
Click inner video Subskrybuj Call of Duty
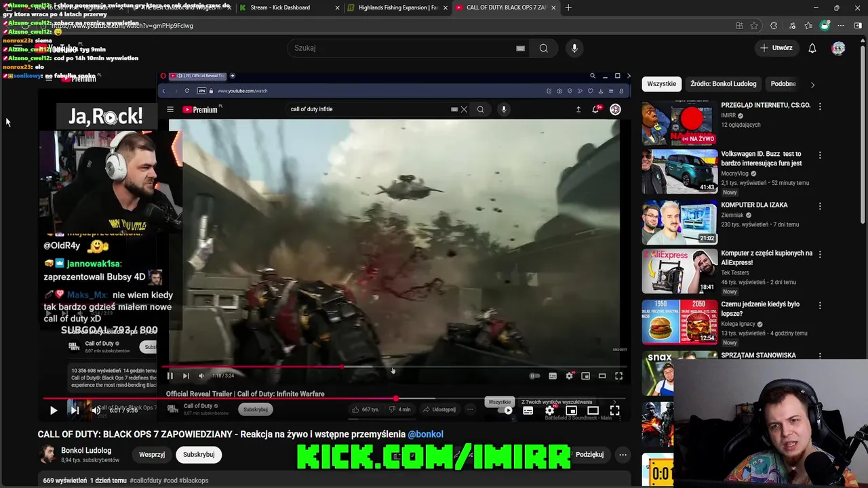(x=256, y=409)
